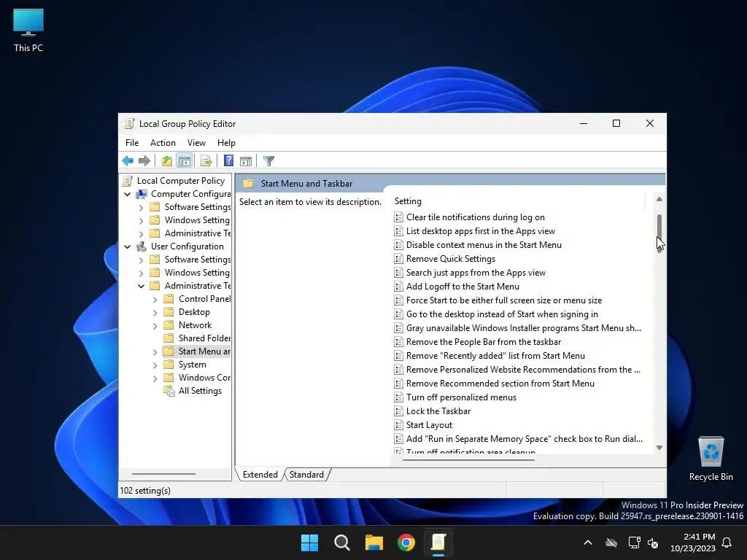The image size is (747, 560).
Task: Click the User Configuration node icon
Action: [142, 246]
